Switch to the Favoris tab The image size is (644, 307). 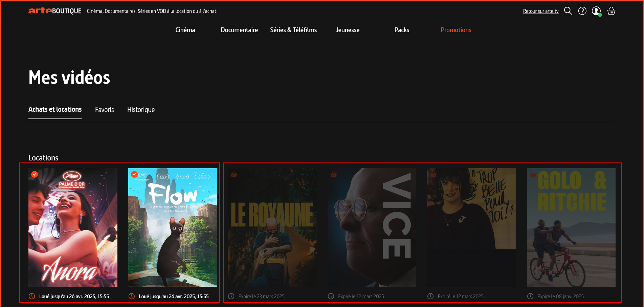pos(104,110)
